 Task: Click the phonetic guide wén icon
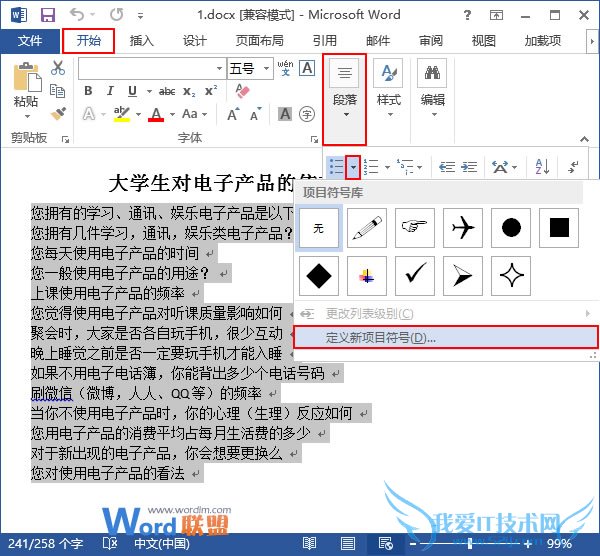[285, 68]
